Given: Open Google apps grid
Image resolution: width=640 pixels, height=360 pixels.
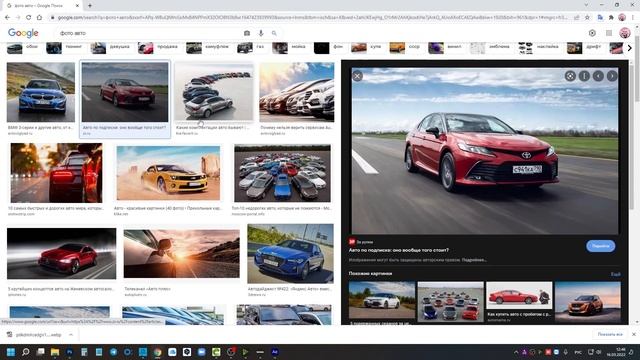Looking at the screenshot, I should point(609,33).
